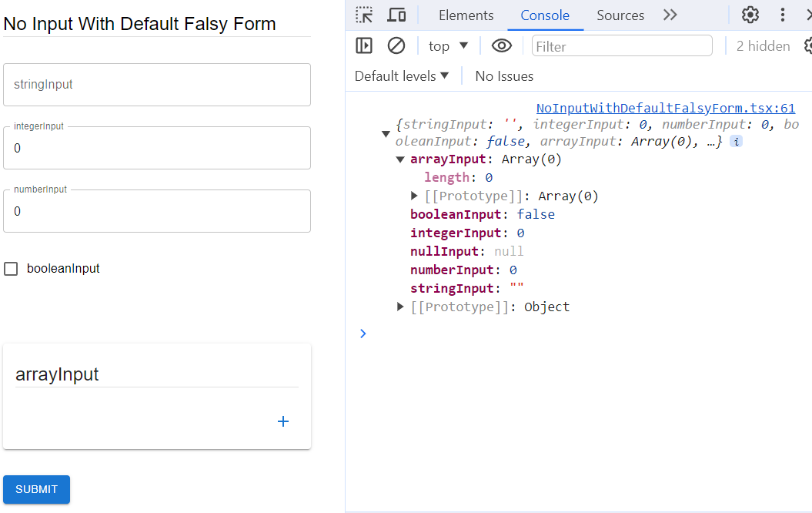The image size is (812, 513).
Task: Toggle the booleanInput checkbox
Action: point(12,269)
